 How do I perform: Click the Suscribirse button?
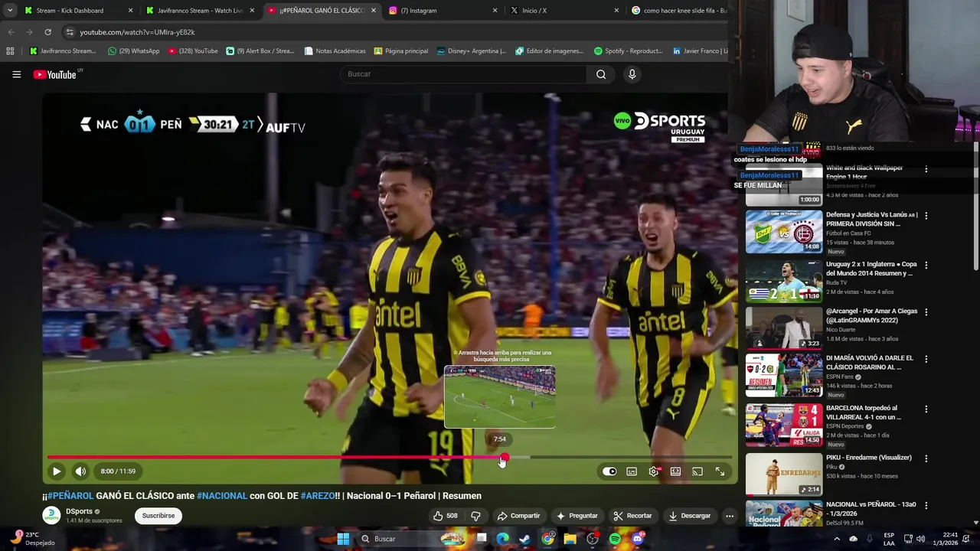[158, 516]
